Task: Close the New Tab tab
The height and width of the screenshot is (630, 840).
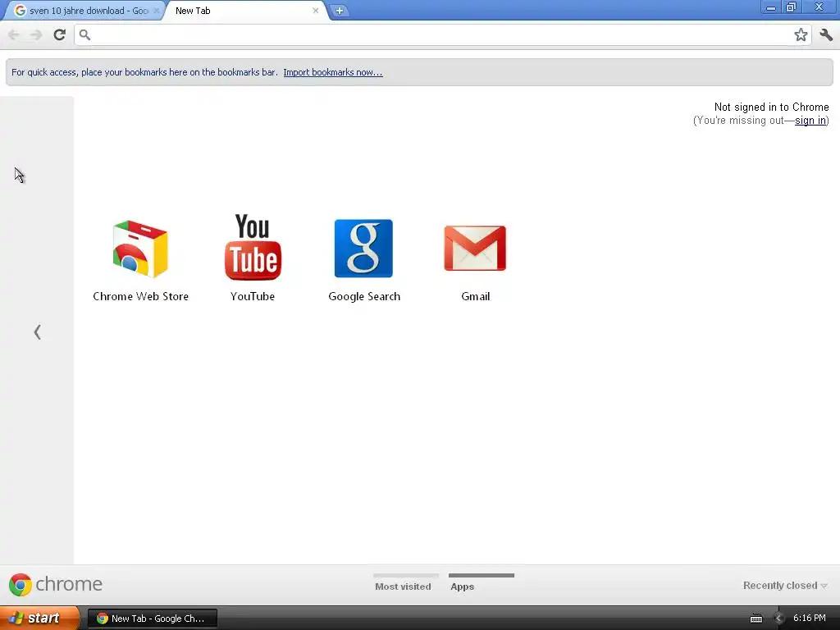Action: 316,10
